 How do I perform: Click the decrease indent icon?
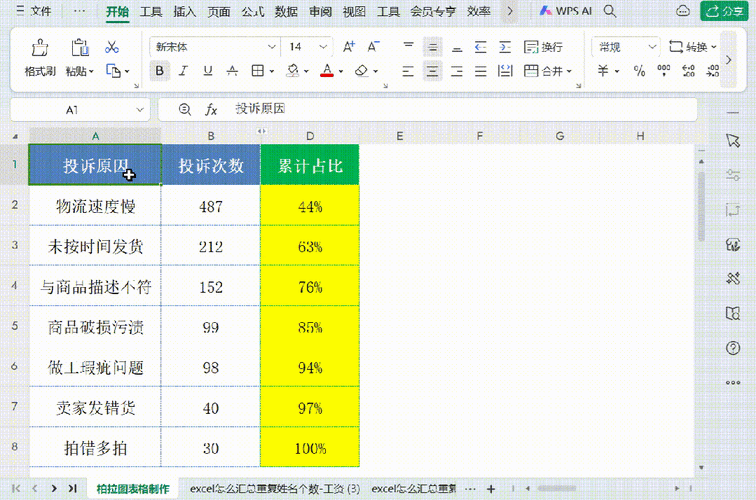[481, 47]
